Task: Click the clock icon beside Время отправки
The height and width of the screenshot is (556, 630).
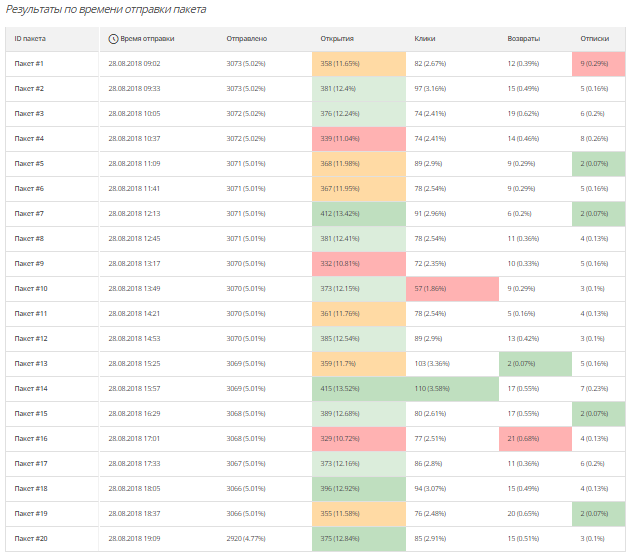Action: (113, 39)
